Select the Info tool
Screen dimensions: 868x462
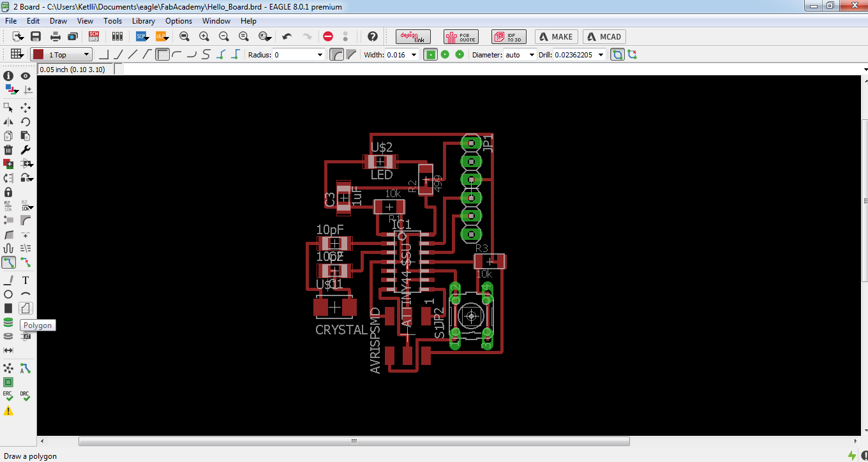point(8,76)
